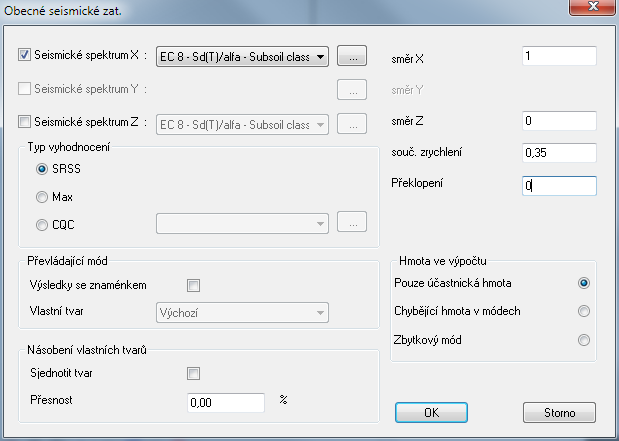This screenshot has width=619, height=441.
Task: Expand Seismické spektrum X spectrum dropdown
Action: tap(242, 56)
